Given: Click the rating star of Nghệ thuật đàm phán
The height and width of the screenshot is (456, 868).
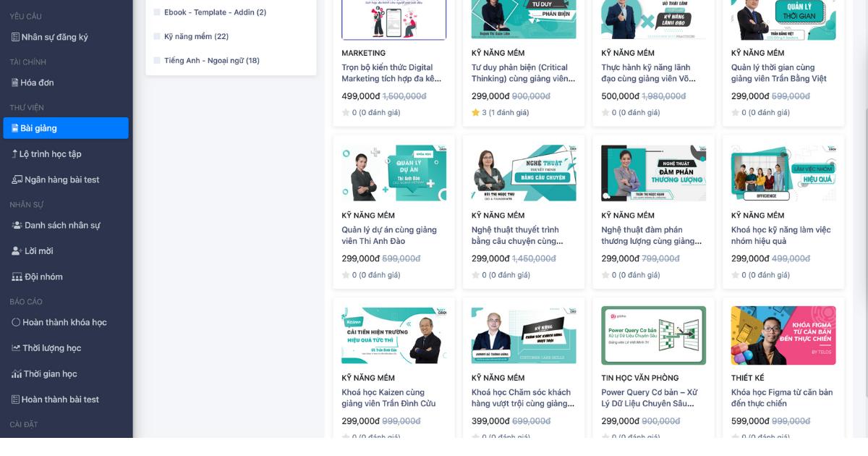Looking at the screenshot, I should coord(605,275).
